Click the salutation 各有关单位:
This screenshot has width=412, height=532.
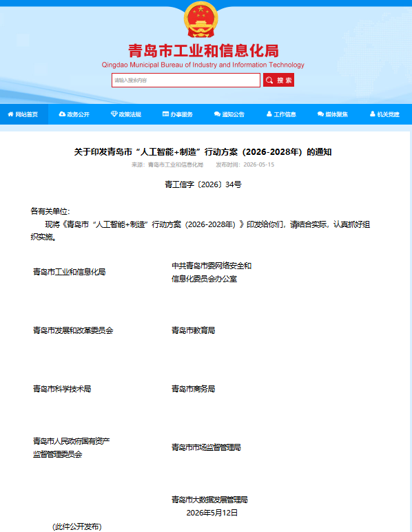click(50, 211)
